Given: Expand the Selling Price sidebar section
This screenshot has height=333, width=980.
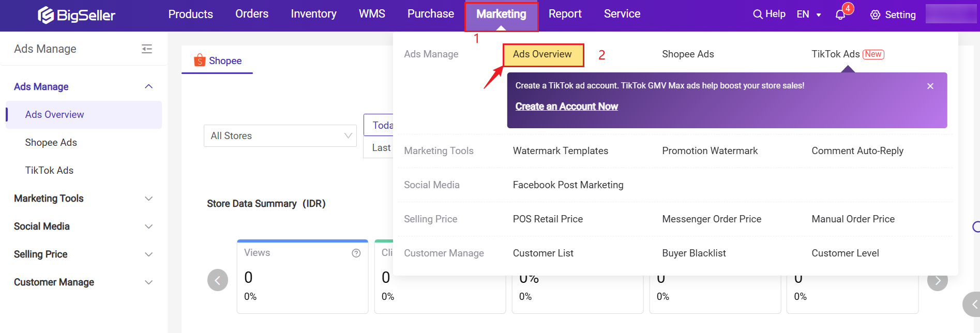Looking at the screenshot, I should (x=149, y=254).
